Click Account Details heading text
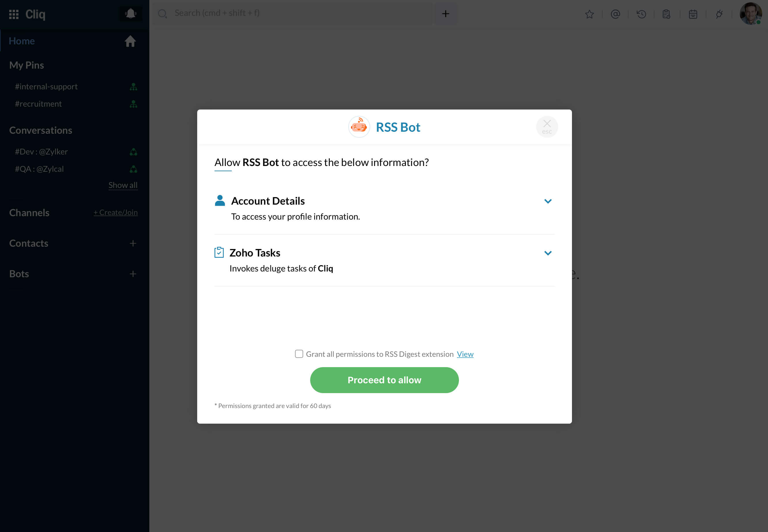Viewport: 768px width, 532px height. 268,201
